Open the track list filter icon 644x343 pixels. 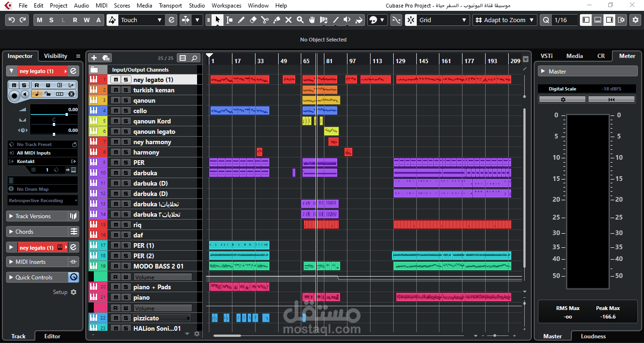coord(183,58)
